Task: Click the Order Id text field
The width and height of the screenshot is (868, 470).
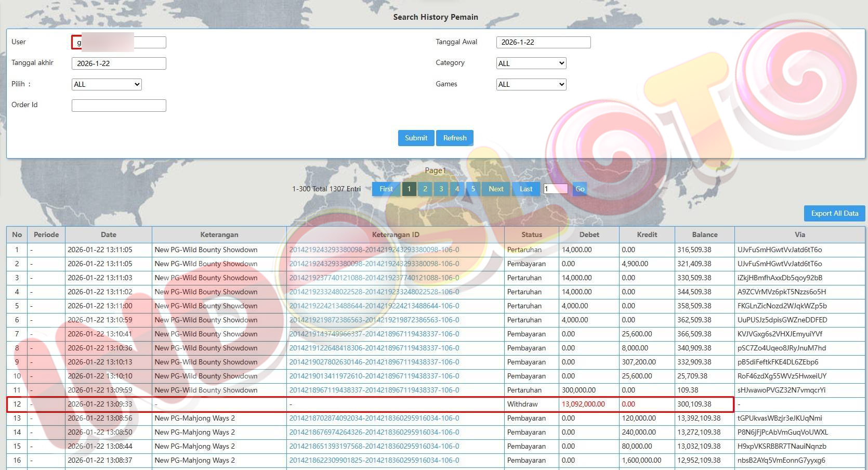Action: click(119, 106)
